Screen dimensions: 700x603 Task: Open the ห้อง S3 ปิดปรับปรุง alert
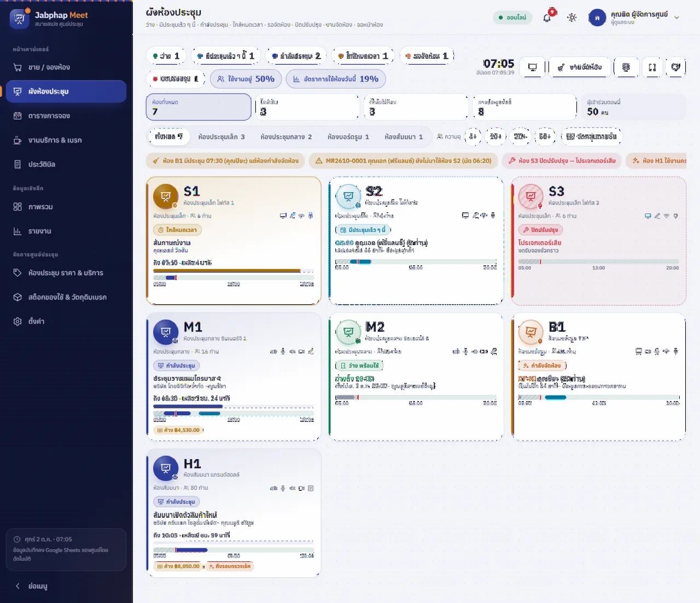point(562,161)
